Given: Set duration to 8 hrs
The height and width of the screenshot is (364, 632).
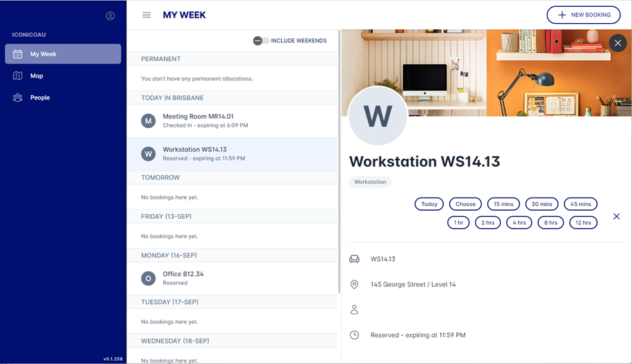Looking at the screenshot, I should click(x=551, y=223).
